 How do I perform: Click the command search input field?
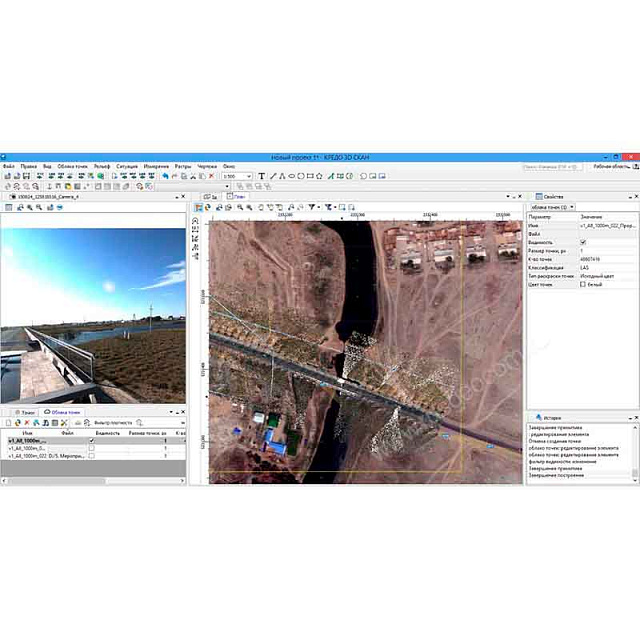(x=558, y=166)
